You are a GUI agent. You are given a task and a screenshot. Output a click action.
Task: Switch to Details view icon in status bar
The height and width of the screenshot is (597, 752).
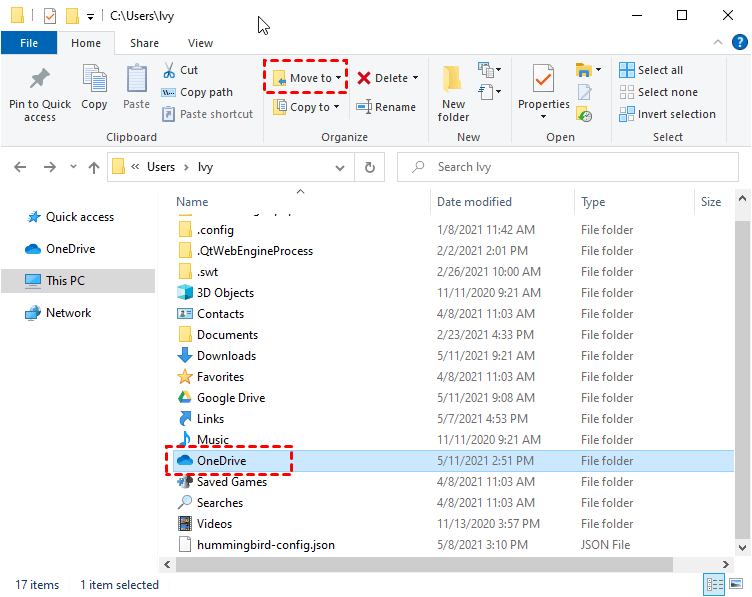coord(714,585)
